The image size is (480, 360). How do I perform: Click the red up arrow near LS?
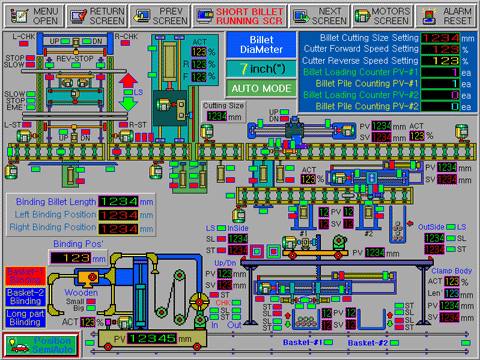[128, 81]
